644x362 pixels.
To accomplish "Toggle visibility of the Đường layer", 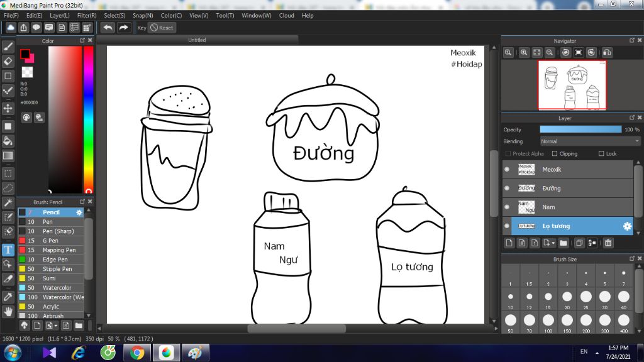I will pos(508,189).
